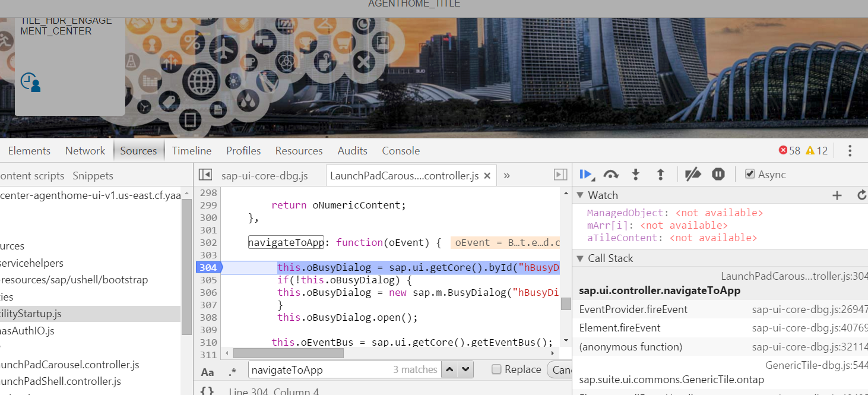The height and width of the screenshot is (395, 868).
Task: Jump to next search match
Action: [x=465, y=369]
